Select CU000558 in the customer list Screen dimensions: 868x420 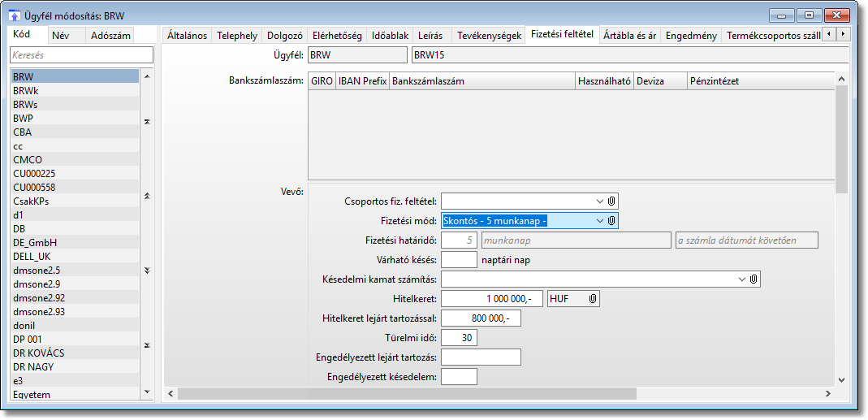coord(76,188)
